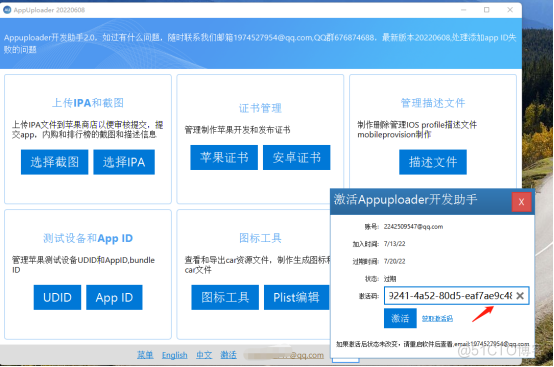This screenshot has width=554, height=367.
Task: Open 安卓证书 certificate tool
Action: 296,157
